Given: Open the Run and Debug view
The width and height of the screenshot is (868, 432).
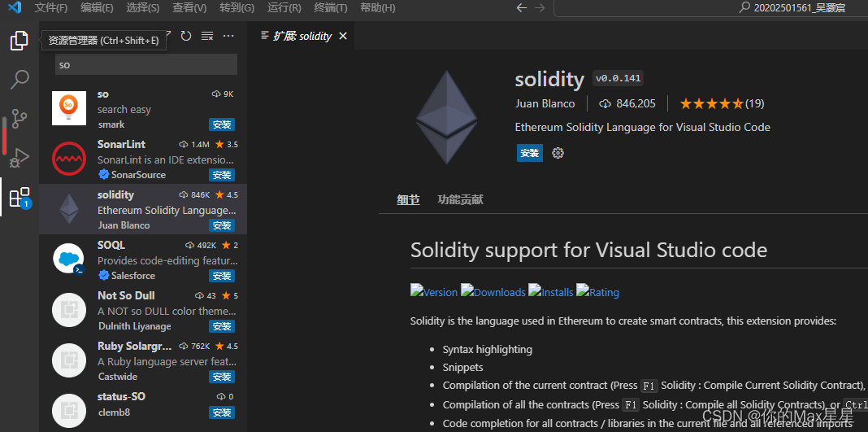Looking at the screenshot, I should [x=20, y=157].
